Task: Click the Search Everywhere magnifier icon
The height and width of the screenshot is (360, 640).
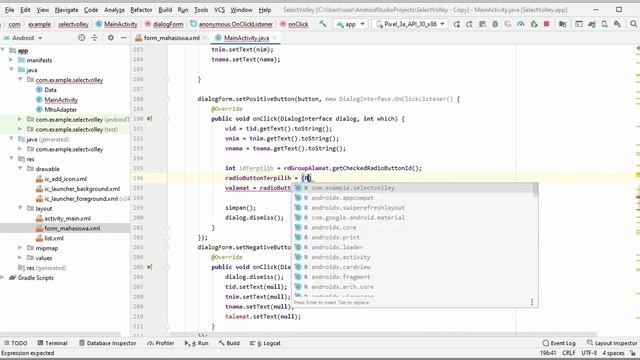Action: pos(633,24)
